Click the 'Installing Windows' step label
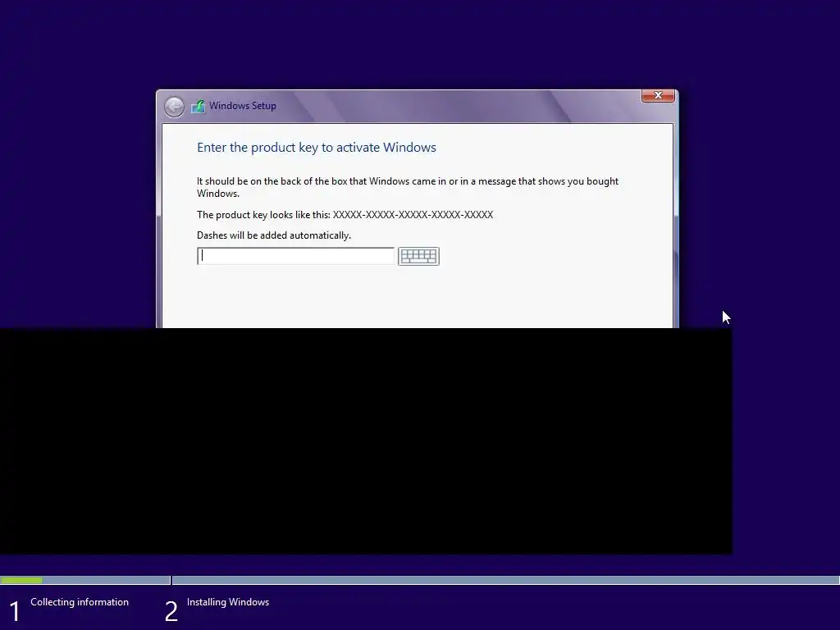840x630 pixels. (x=228, y=602)
